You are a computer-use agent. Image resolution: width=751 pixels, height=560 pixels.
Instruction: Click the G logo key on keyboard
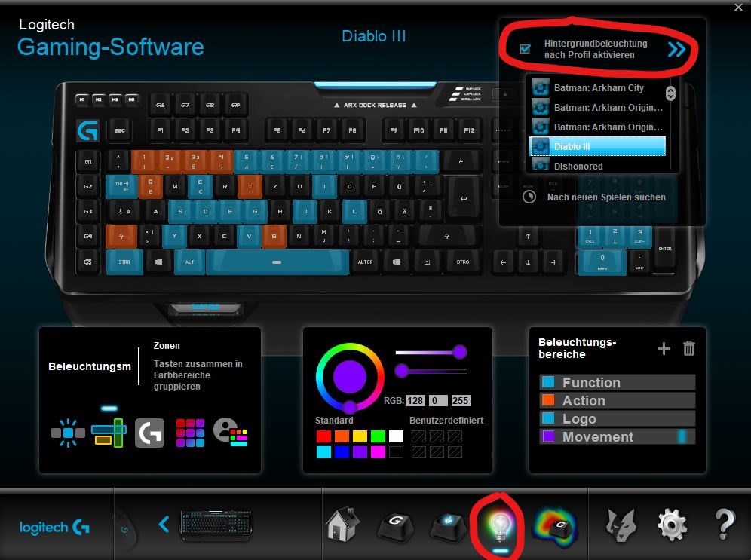[88, 130]
